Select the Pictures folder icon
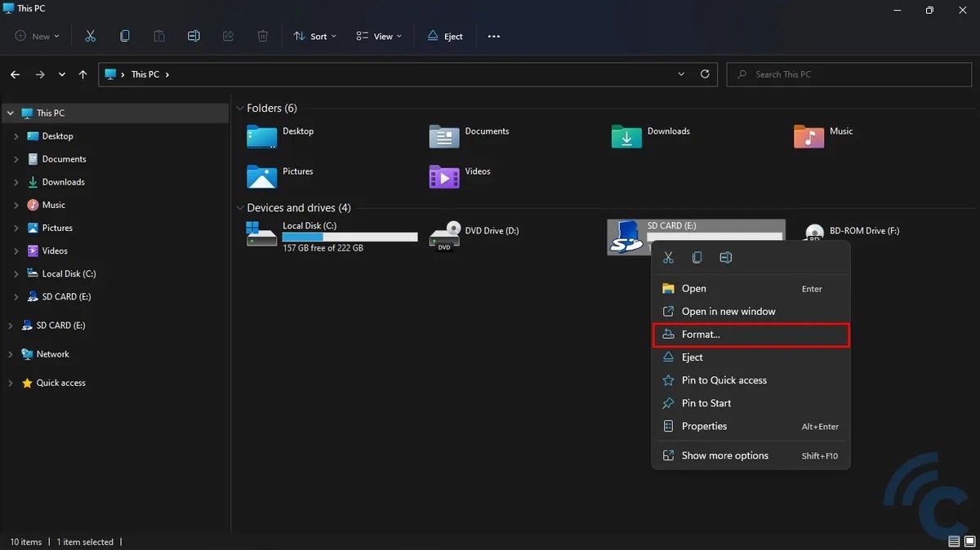 [x=262, y=176]
